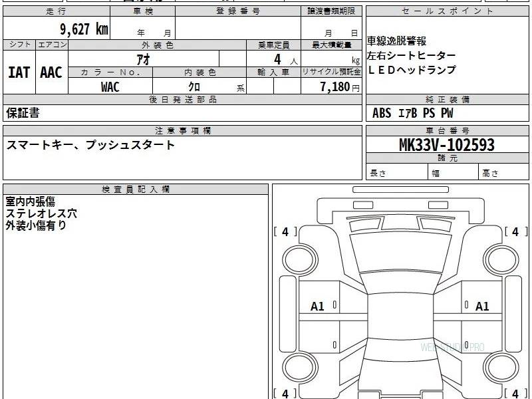
Task: Click the interior color value クロ
Action: click(194, 87)
